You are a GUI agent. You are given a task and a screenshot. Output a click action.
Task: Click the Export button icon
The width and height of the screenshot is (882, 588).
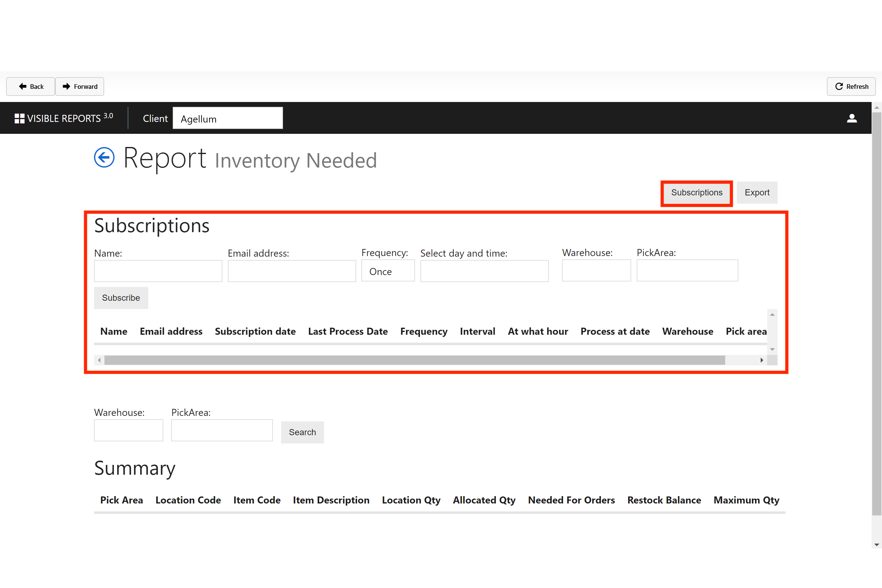(756, 192)
